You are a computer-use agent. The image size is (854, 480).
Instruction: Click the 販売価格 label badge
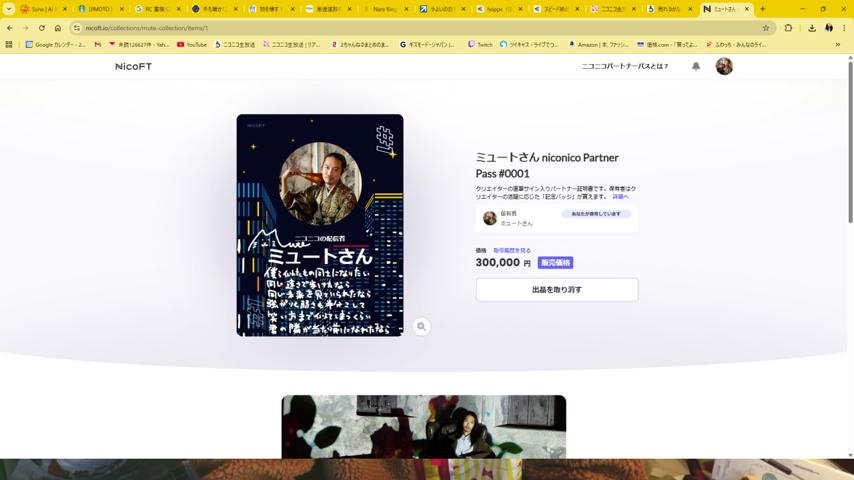click(555, 263)
